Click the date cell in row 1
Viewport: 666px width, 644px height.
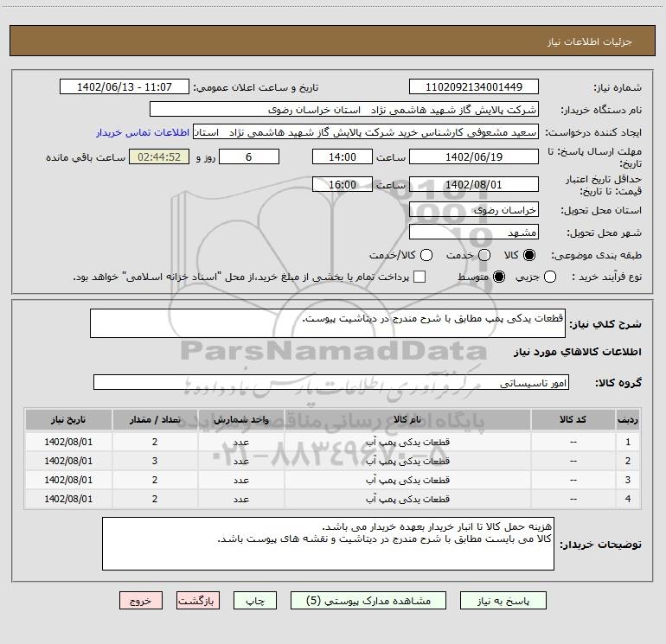click(68, 442)
